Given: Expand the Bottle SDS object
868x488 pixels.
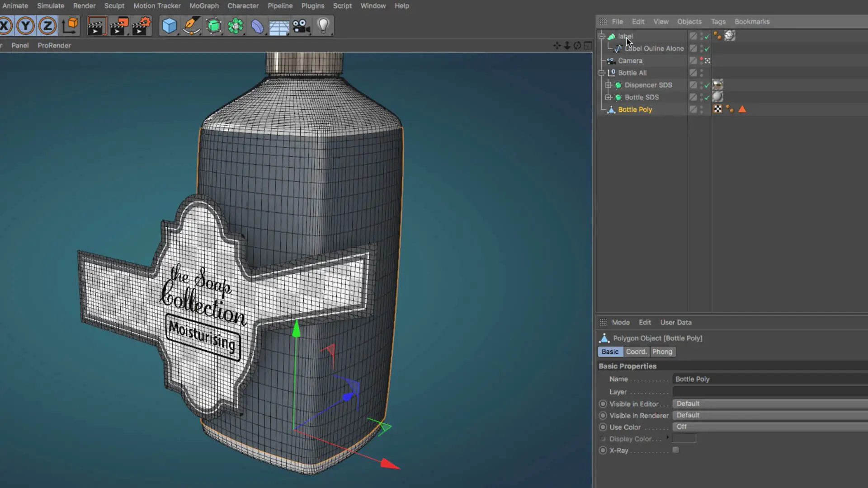Looking at the screenshot, I should point(609,97).
